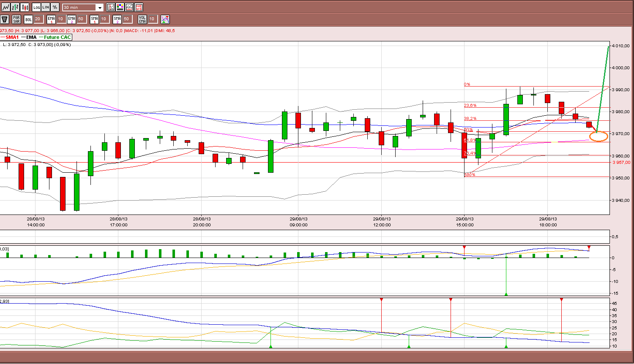Open the color settings icon
The height and width of the screenshot is (364, 634).
[x=120, y=7]
